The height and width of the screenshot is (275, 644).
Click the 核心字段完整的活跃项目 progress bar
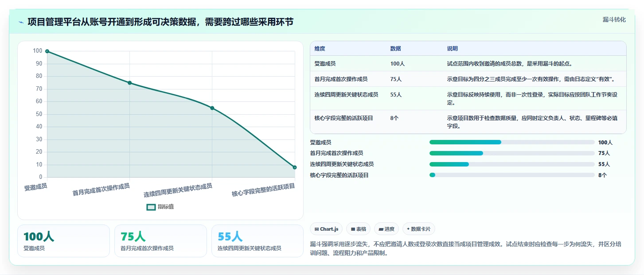[512, 175]
